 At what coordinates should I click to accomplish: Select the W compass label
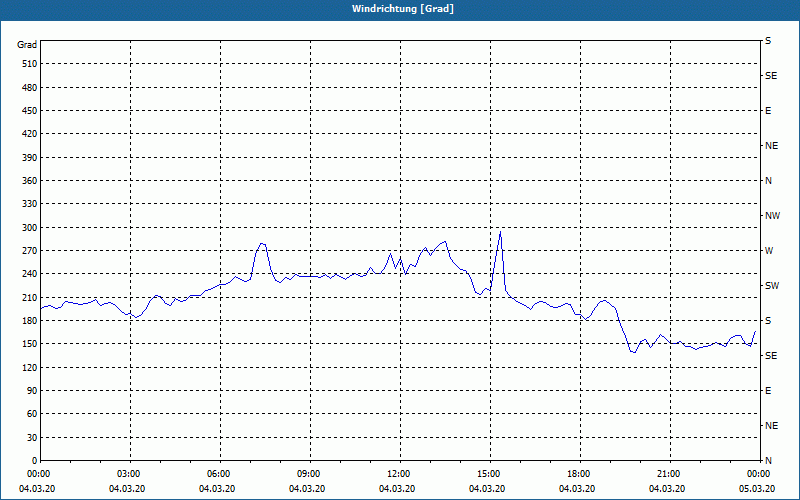[x=769, y=251]
